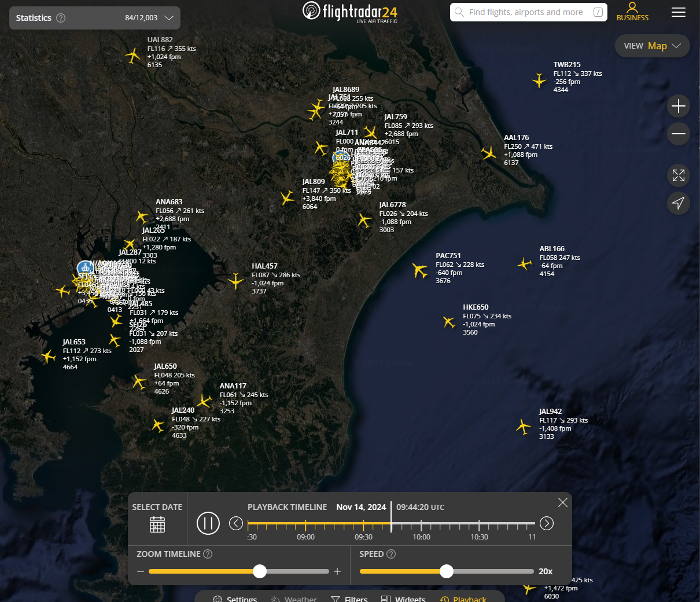This screenshot has height=602, width=700.
Task: Click the zoom in plus map button
Action: point(678,106)
